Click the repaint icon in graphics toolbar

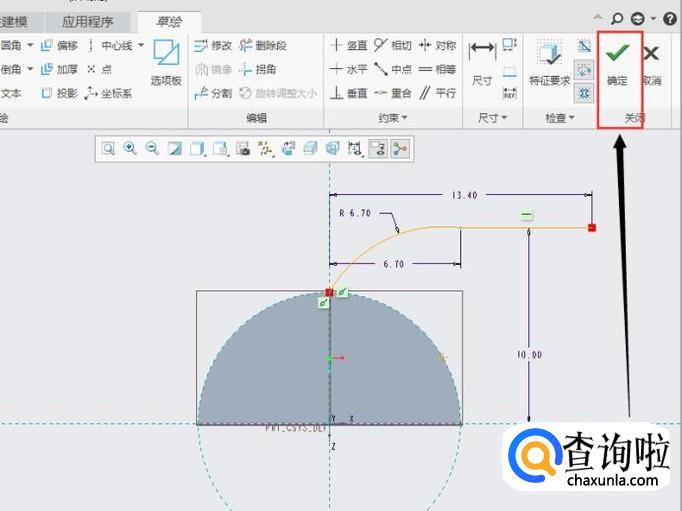click(175, 149)
